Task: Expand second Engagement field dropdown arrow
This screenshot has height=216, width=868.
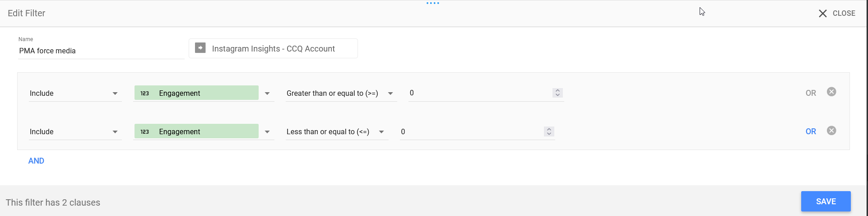Action: click(x=267, y=132)
